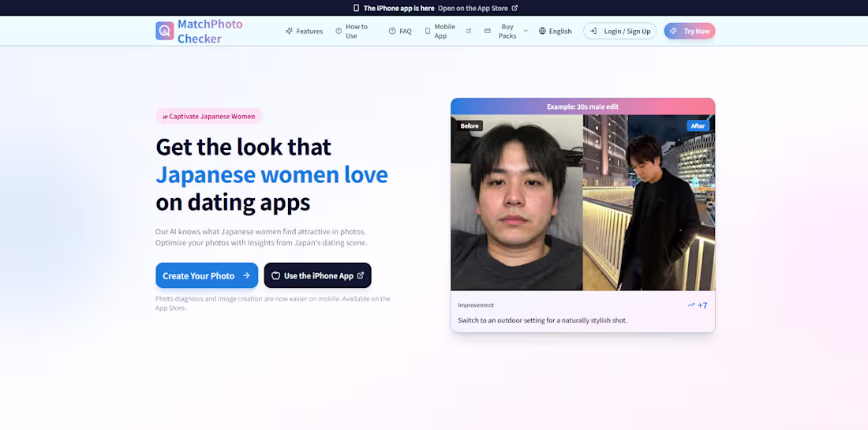Click the Use the iPhone App button
The height and width of the screenshot is (430, 868).
pos(318,275)
